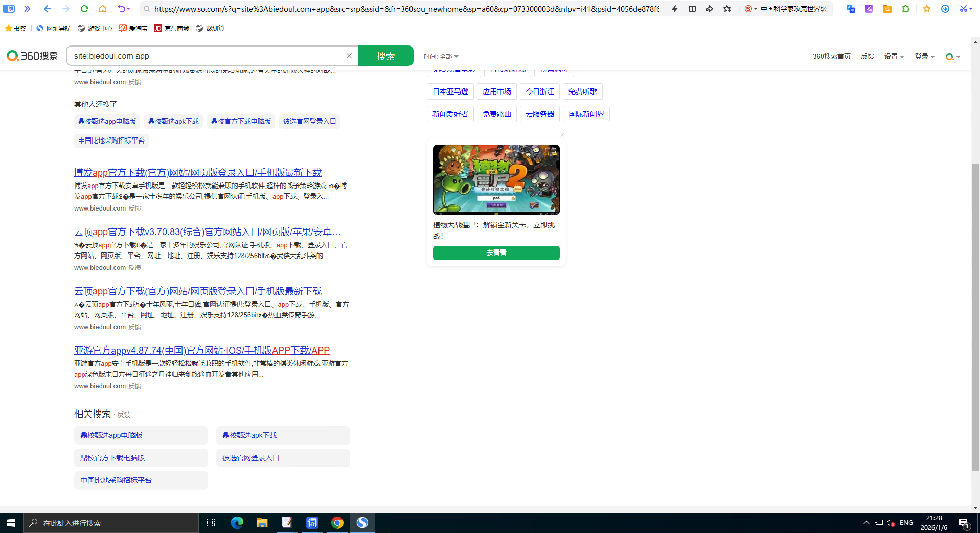
Task: Click the download manager icon
Action: (945, 9)
